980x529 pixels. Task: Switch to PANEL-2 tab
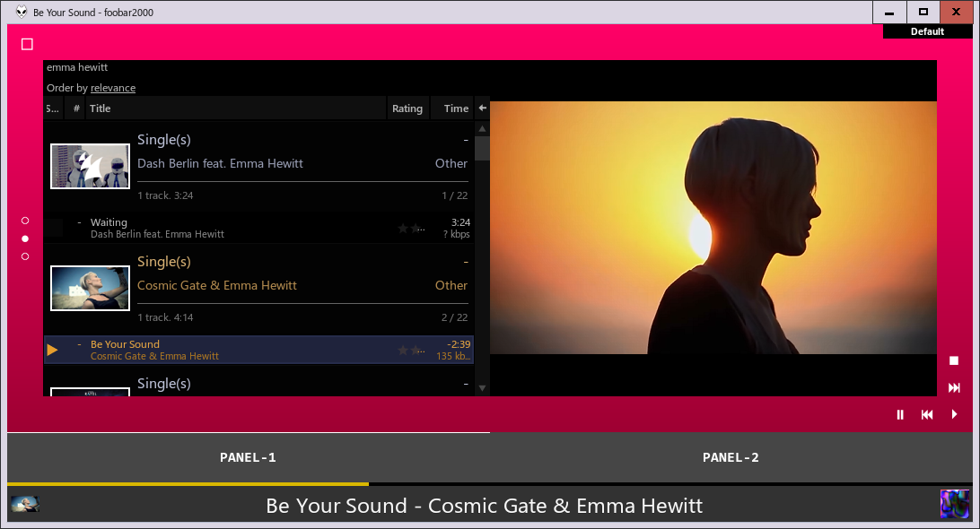pyautogui.click(x=731, y=457)
